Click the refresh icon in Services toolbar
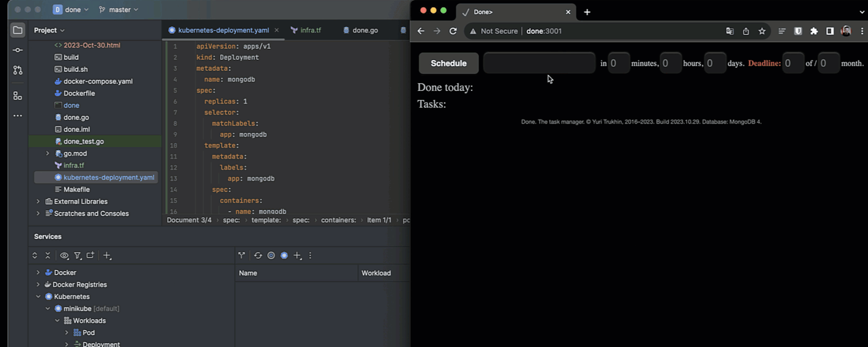The image size is (868, 347). coord(258,255)
